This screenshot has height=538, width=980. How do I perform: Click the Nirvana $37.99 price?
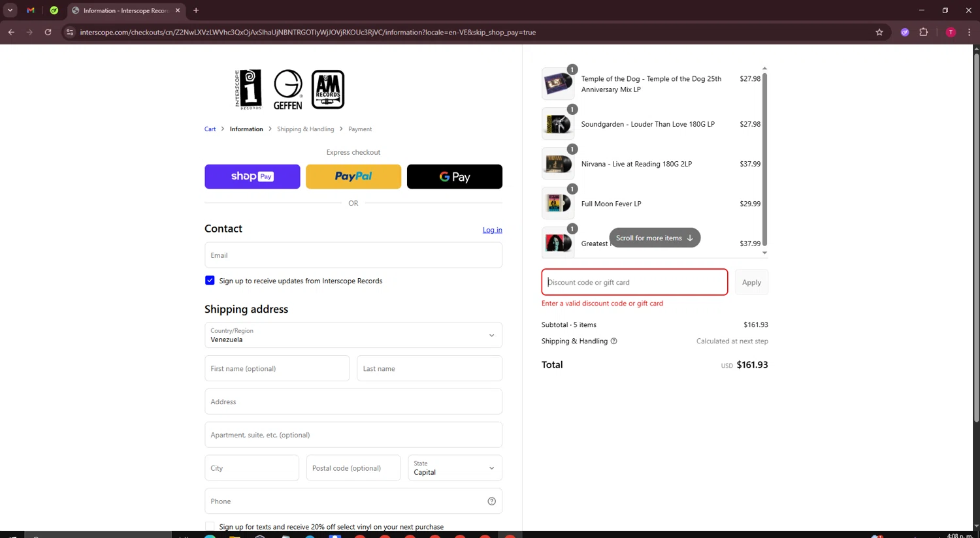750,164
